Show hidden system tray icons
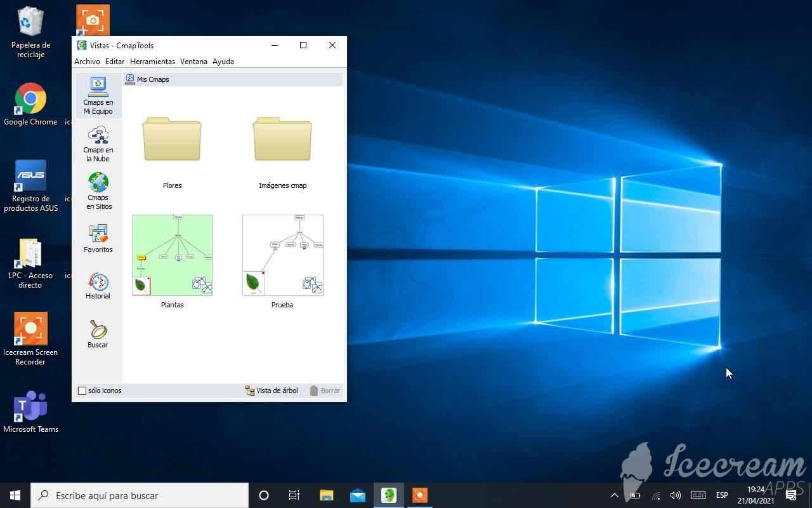Screen dimensions: 812x508 click(614, 495)
